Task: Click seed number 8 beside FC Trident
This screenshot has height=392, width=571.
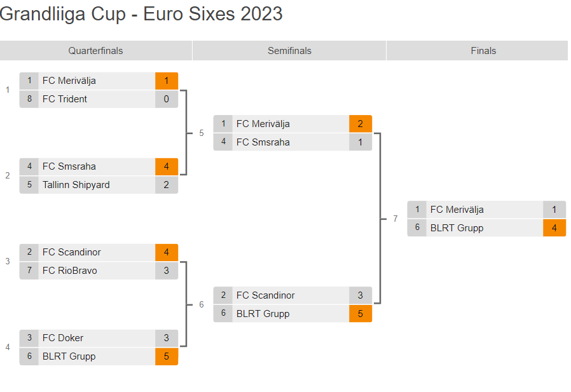Action: click(x=29, y=99)
